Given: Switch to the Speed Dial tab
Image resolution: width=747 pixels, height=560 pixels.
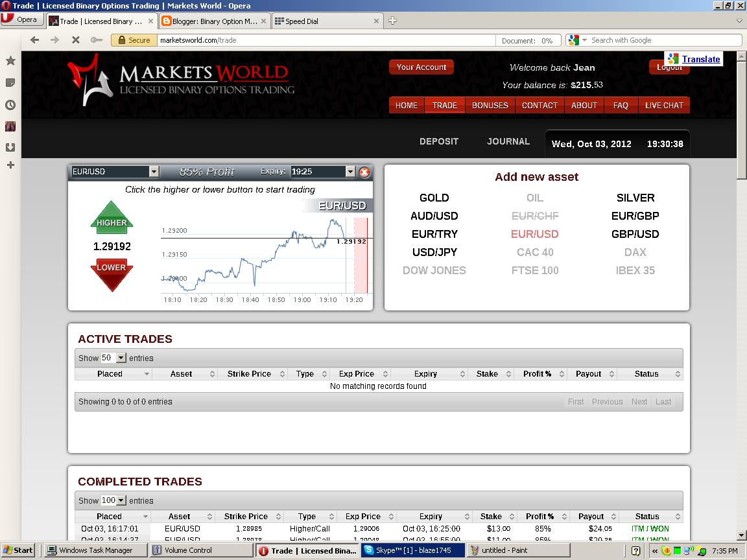Looking at the screenshot, I should 327,21.
